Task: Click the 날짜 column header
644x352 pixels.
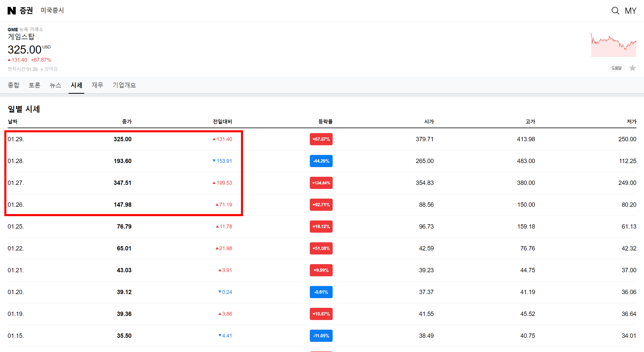Action: 13,122
